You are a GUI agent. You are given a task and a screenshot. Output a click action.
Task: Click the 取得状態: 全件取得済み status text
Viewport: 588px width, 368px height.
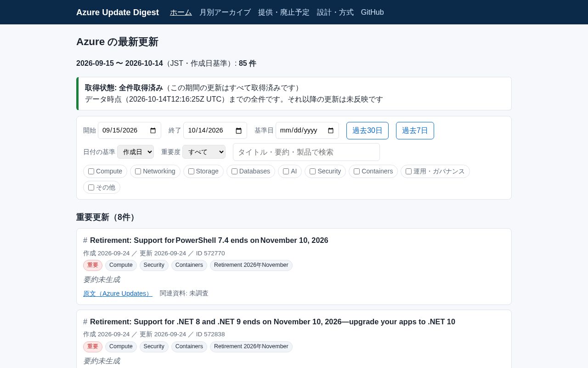pos(124,88)
